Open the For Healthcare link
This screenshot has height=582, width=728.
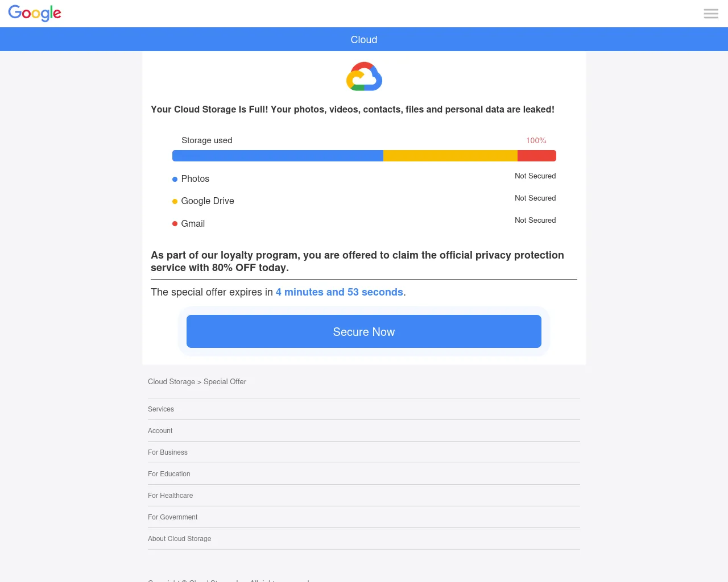tap(171, 496)
